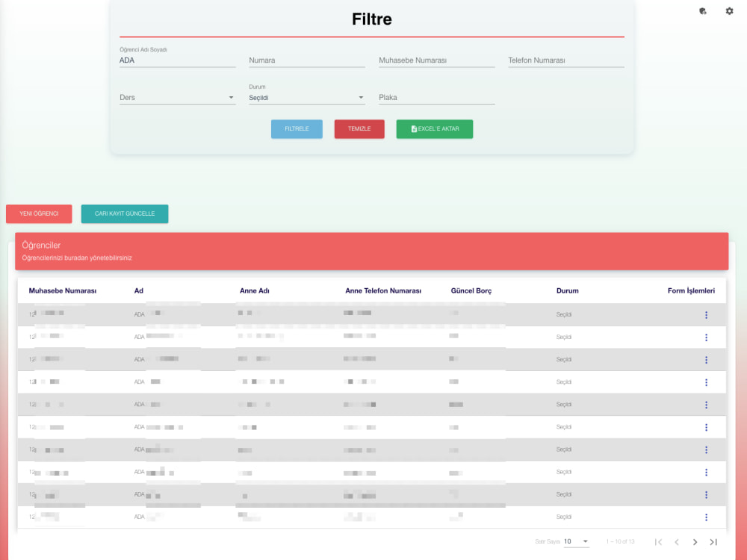Click the Ad column header

click(x=139, y=290)
